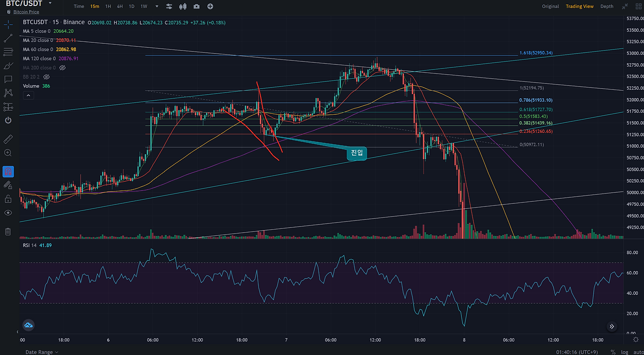The image size is (644, 355).
Task: Open the candlestick chart style menu
Action: pos(183,7)
